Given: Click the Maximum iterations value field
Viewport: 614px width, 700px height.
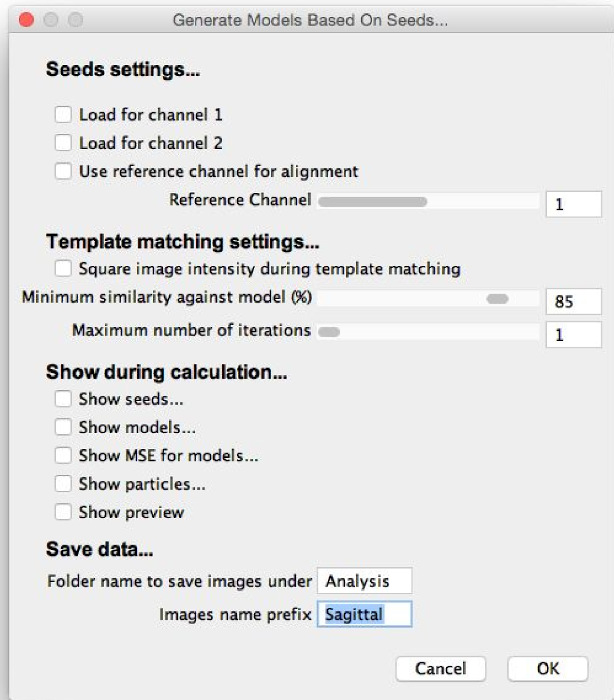Looking at the screenshot, I should [573, 334].
